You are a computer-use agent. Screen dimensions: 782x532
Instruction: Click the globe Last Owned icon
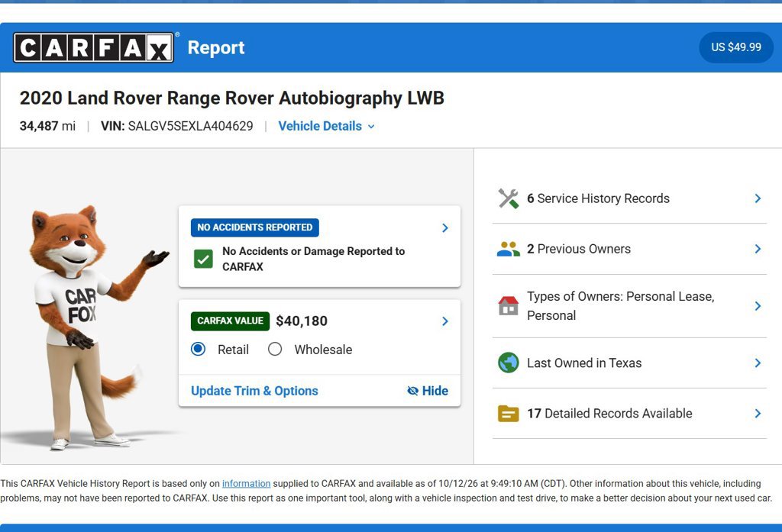(508, 363)
